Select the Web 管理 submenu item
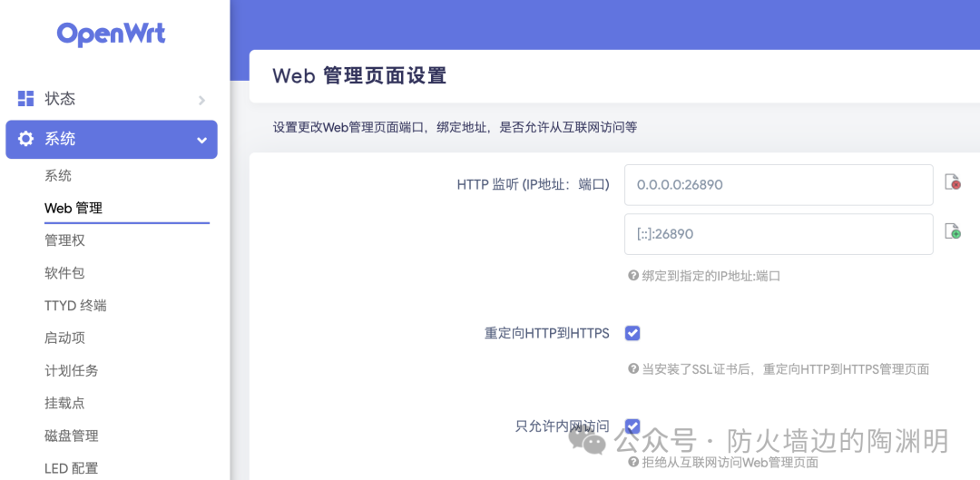Viewport: 980px width, 480px height. [73, 208]
